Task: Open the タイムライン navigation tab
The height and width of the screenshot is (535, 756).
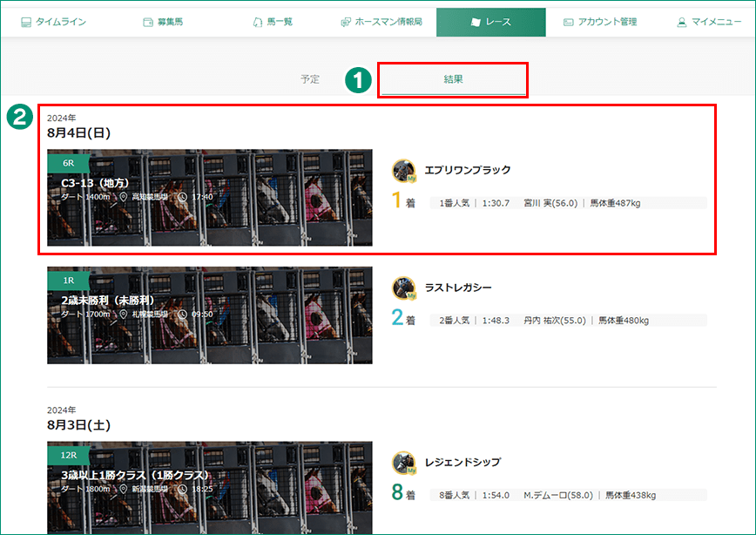Action: [53, 22]
